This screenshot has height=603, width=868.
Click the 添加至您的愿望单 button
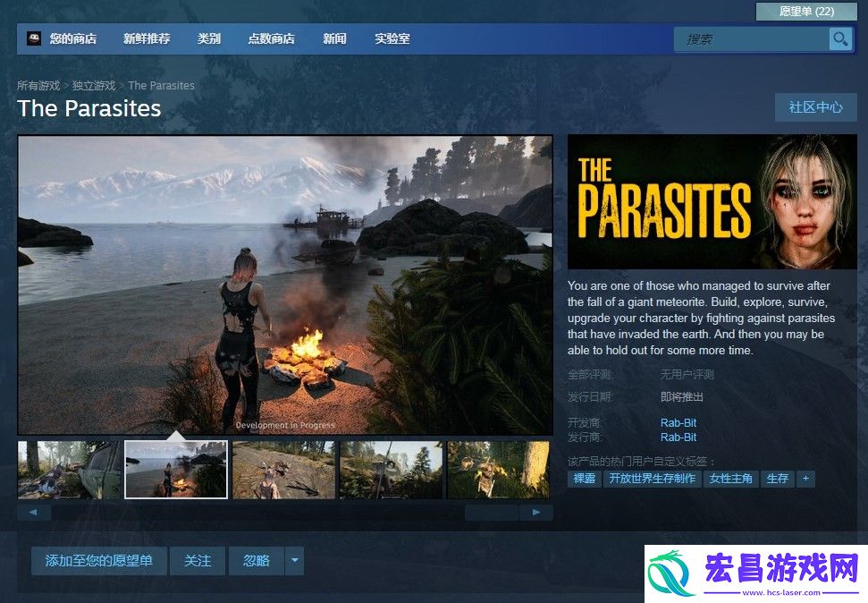point(98,561)
